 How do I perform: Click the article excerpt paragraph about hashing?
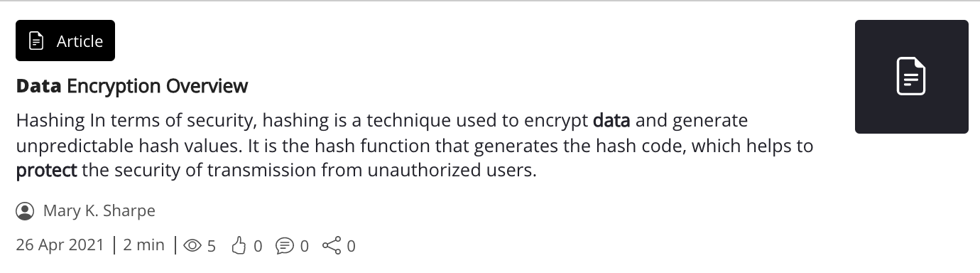(x=415, y=145)
